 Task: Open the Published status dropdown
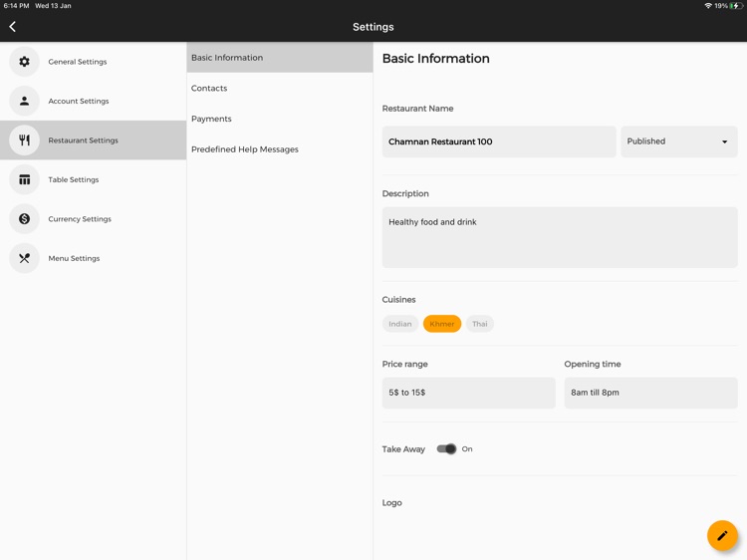pos(679,141)
